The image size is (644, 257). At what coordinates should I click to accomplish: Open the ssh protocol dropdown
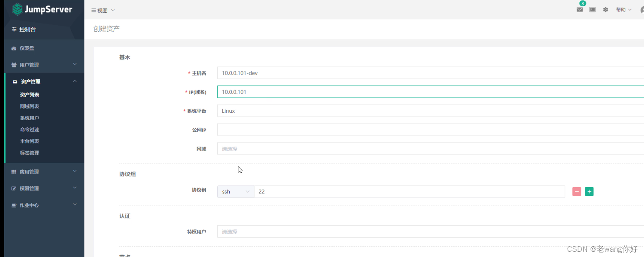(235, 191)
